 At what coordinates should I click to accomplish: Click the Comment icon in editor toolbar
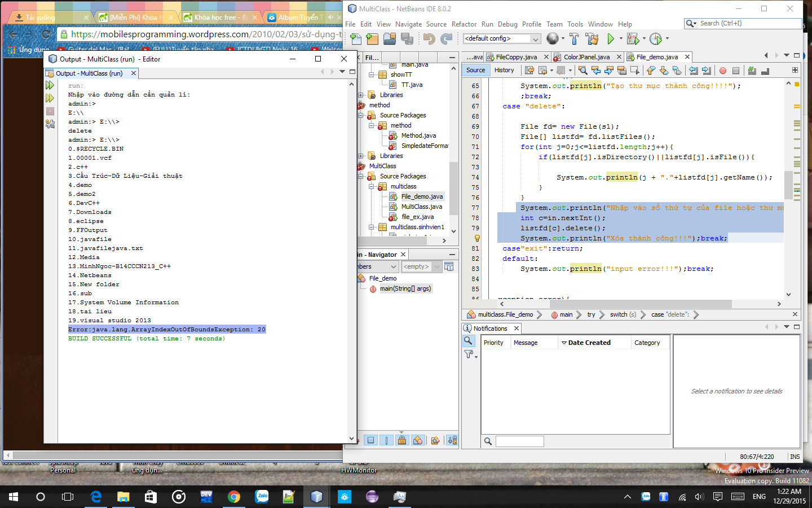point(752,70)
